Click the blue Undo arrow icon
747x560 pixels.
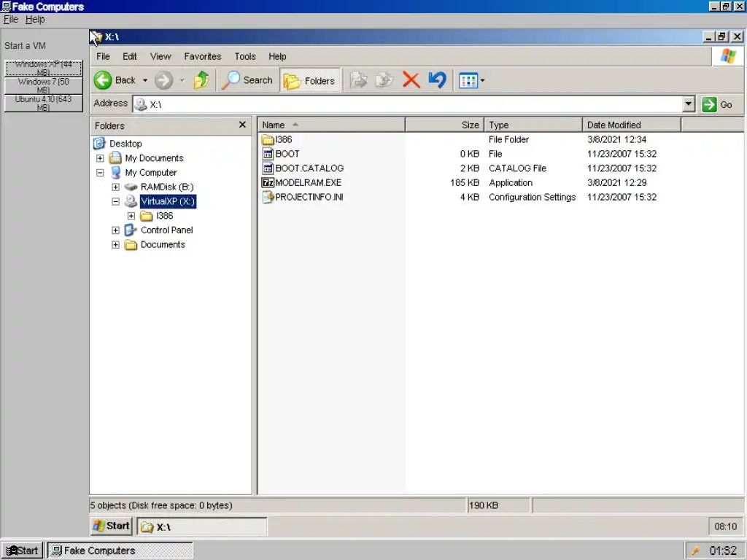click(x=438, y=80)
